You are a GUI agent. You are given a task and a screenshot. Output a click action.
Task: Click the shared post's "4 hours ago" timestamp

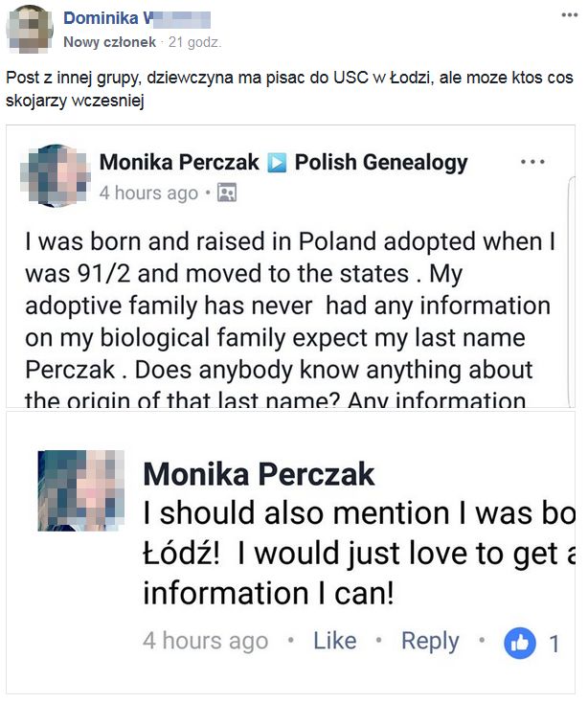tap(148, 193)
